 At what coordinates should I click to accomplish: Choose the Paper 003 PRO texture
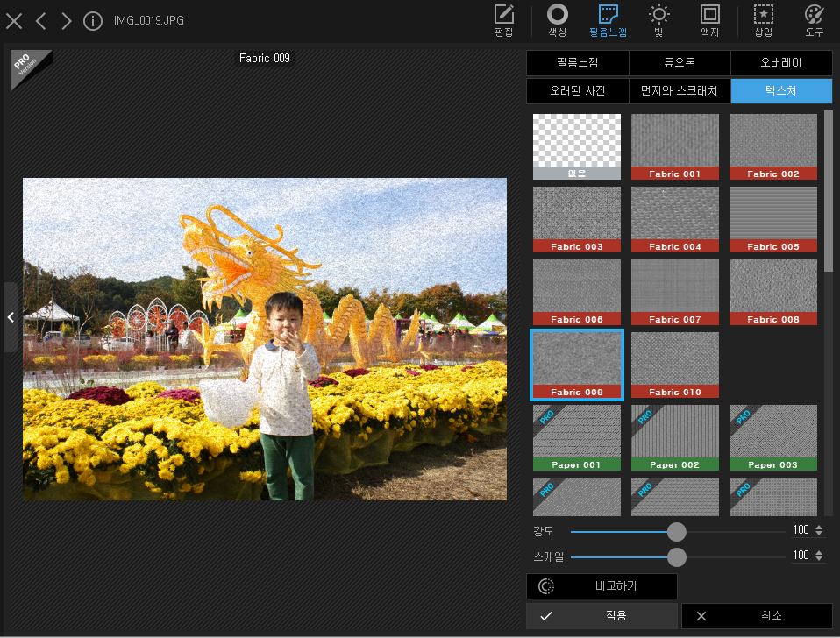click(773, 437)
